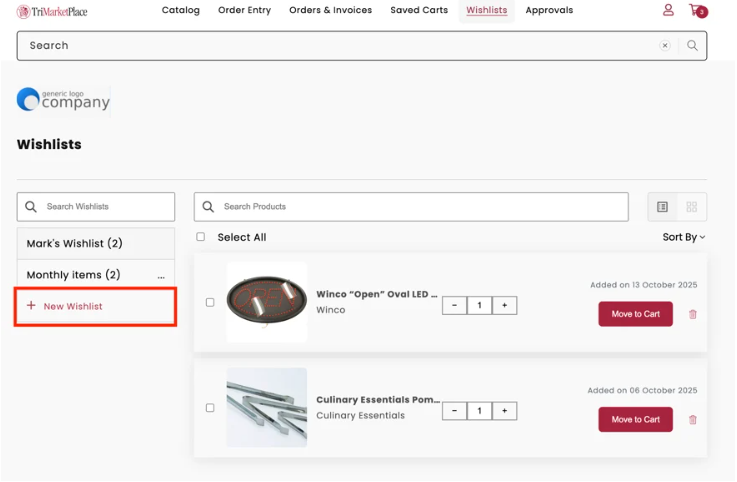Viewport: 737px width, 482px height.
Task: Open Monthly items three-dot options menu
Action: coord(161,275)
